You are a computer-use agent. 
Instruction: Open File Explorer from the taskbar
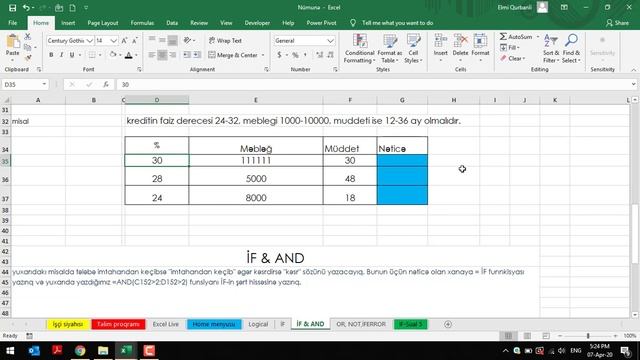click(103, 351)
